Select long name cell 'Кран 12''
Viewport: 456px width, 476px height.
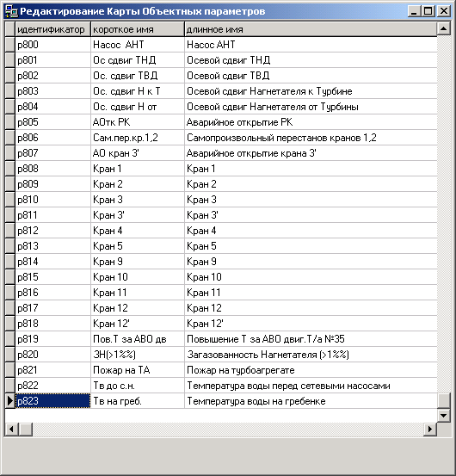coord(311,324)
